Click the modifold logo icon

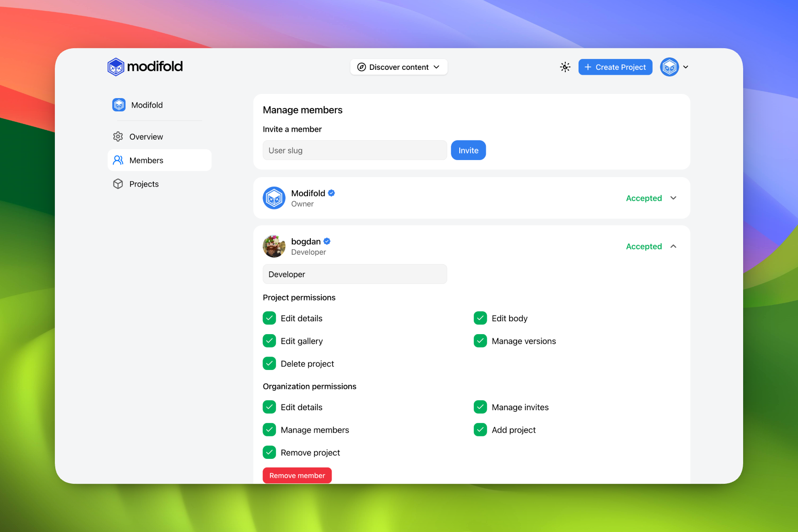116,67
